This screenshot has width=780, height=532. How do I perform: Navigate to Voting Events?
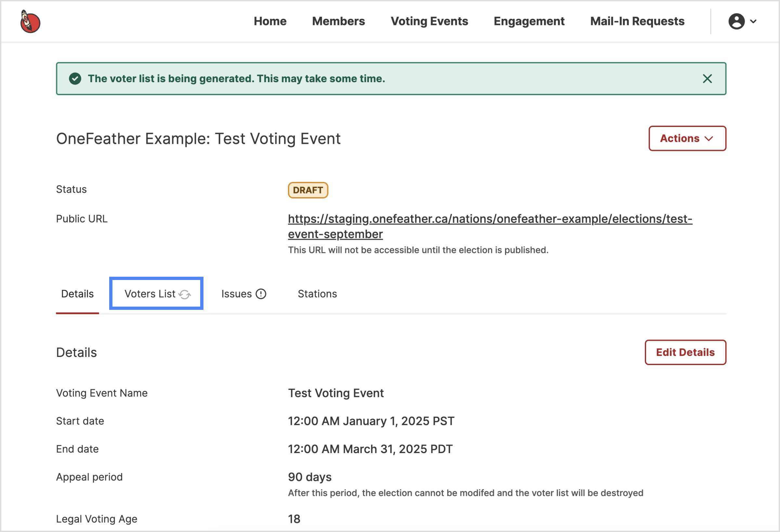point(429,21)
